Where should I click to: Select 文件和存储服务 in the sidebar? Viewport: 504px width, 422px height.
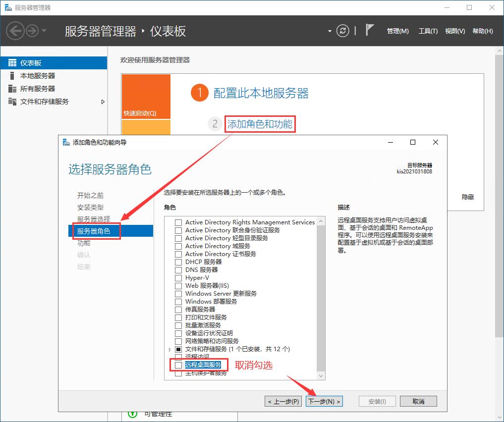pos(54,102)
